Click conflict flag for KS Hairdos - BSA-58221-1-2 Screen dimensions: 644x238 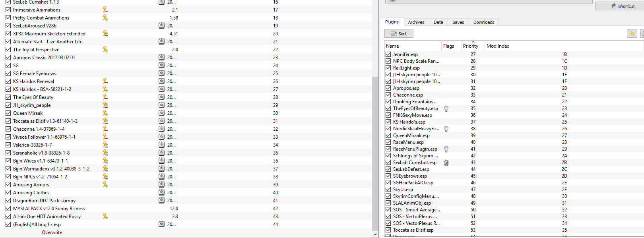[x=105, y=89]
